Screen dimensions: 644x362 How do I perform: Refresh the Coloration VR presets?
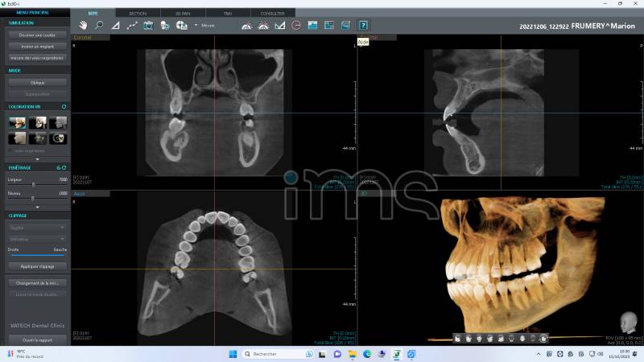pos(64,106)
